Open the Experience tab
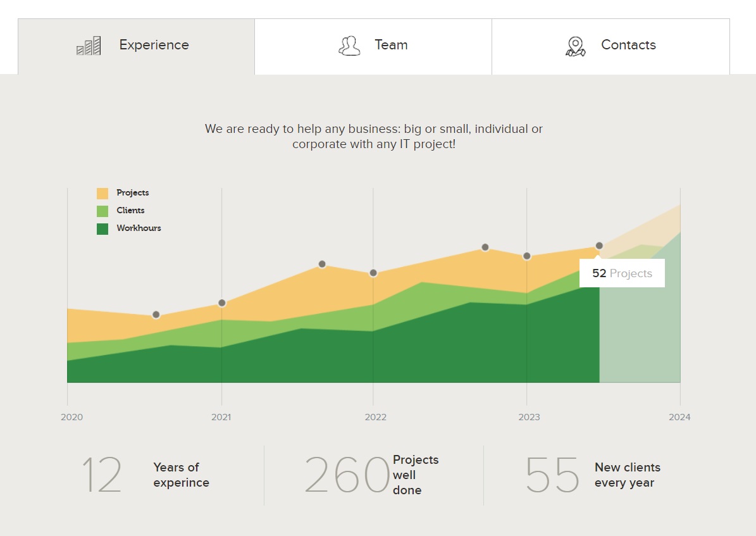The width and height of the screenshot is (756, 536). (137, 46)
